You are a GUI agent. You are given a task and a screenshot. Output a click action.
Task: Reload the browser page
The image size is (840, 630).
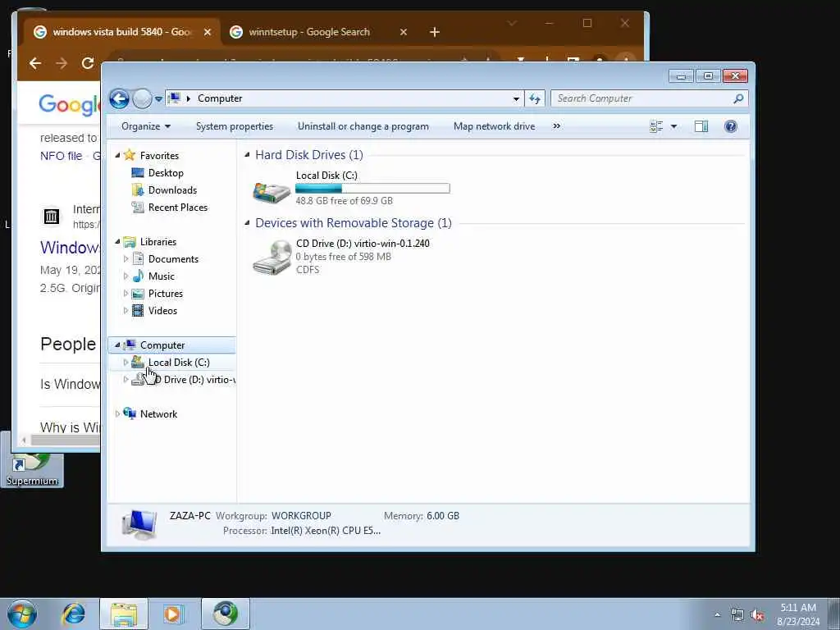[88, 63]
